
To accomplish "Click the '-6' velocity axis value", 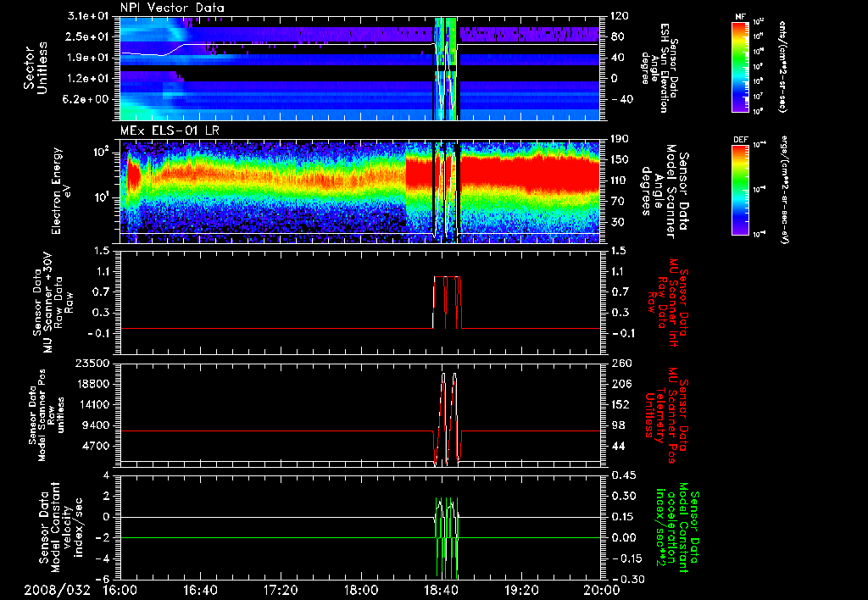I will [x=103, y=579].
